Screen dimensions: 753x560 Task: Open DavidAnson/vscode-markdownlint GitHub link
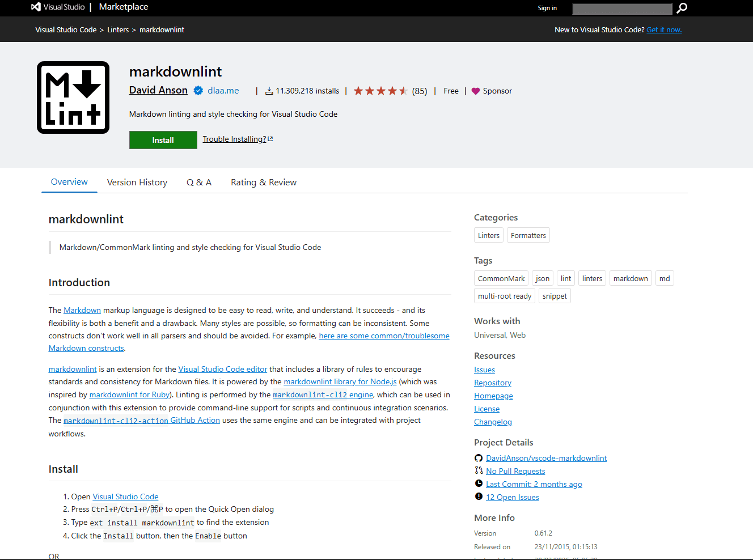coord(546,458)
